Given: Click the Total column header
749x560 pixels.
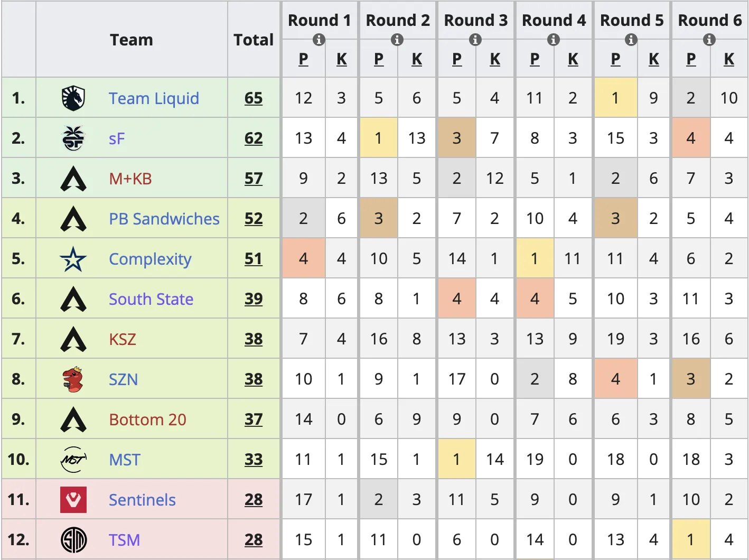Looking at the screenshot, I should [254, 40].
